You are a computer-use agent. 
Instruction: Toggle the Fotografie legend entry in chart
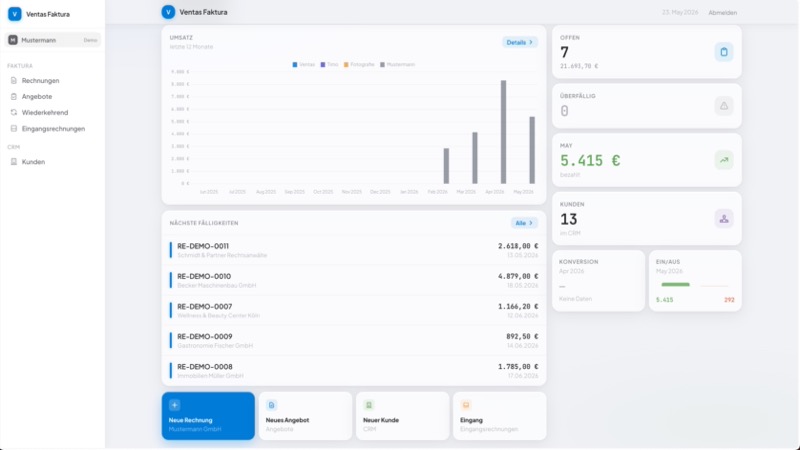tap(359, 65)
